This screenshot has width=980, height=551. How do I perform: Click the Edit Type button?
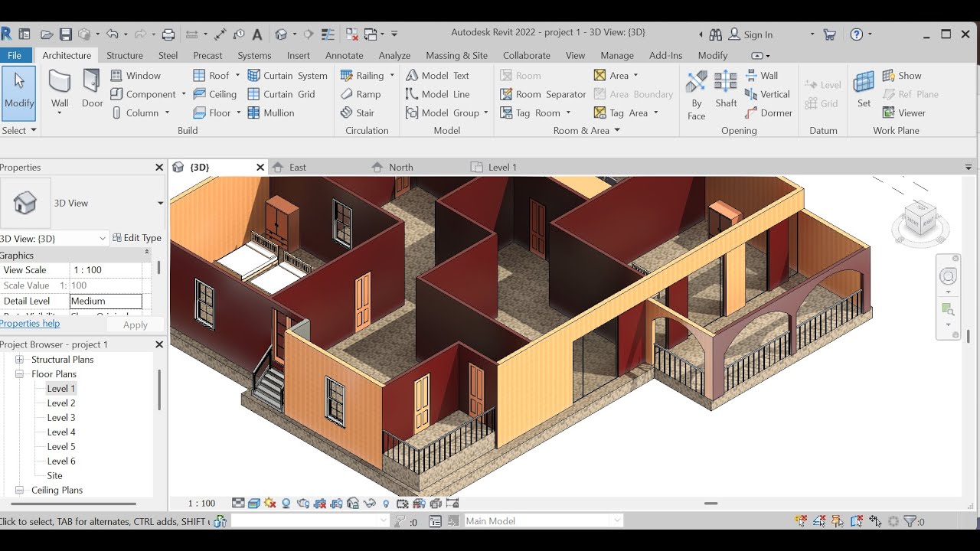[x=137, y=238]
